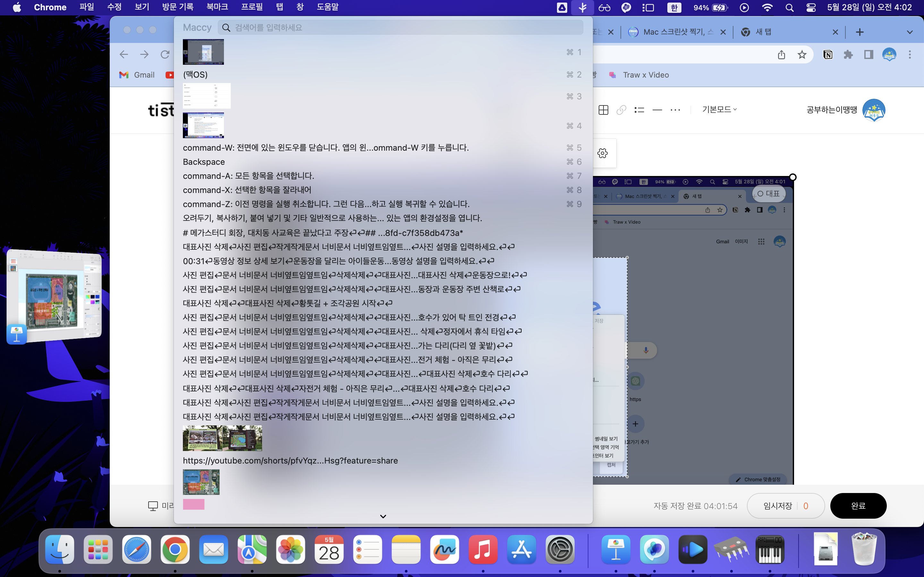Insert a table with the grid icon
Screen dimensions: 924x577
[603, 110]
